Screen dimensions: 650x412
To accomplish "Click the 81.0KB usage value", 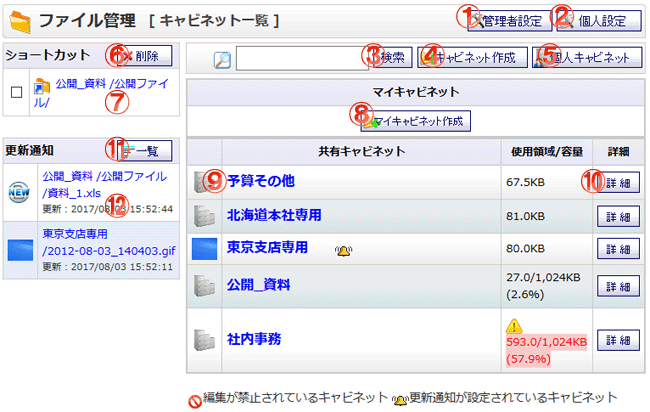I will [x=525, y=216].
